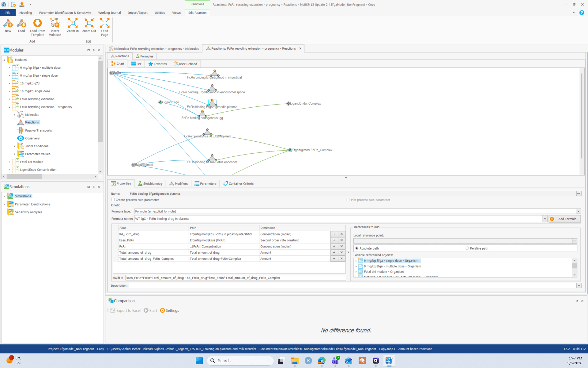Click plus button in Kd_FcRn_drug row
This screenshot has height=368, width=588.
[x=334, y=234]
